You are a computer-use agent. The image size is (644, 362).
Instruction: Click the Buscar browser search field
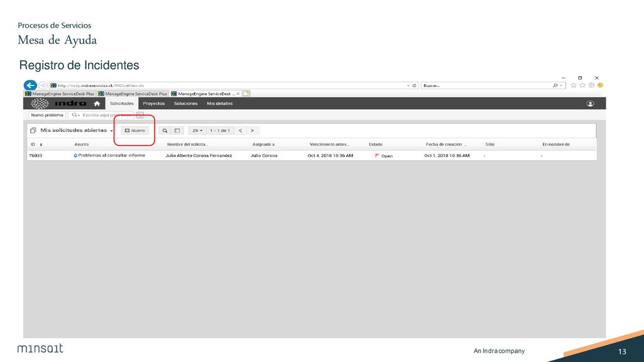[x=486, y=85]
